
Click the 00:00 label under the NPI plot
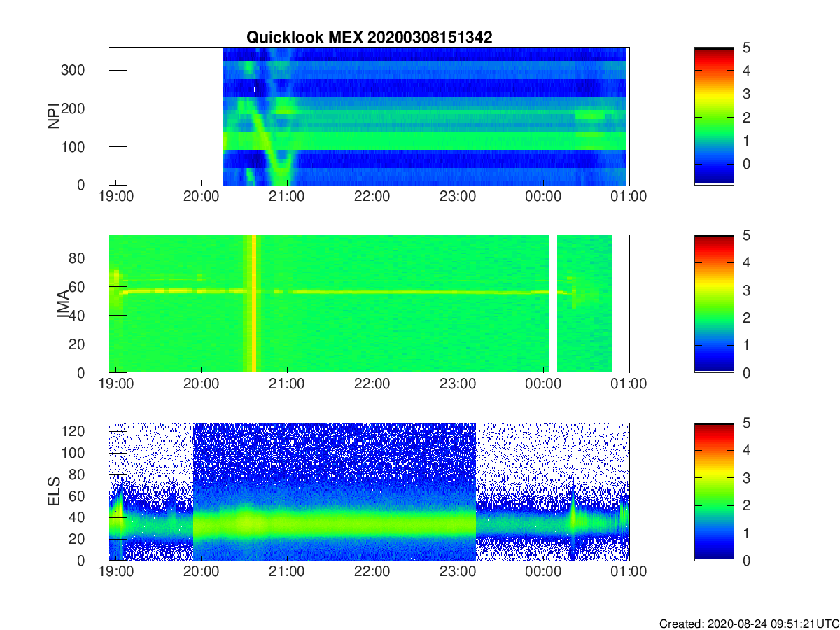pyautogui.click(x=543, y=197)
